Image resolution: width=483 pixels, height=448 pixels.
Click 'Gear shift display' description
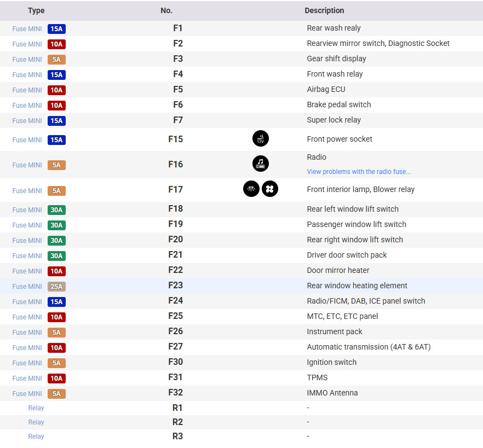click(336, 59)
